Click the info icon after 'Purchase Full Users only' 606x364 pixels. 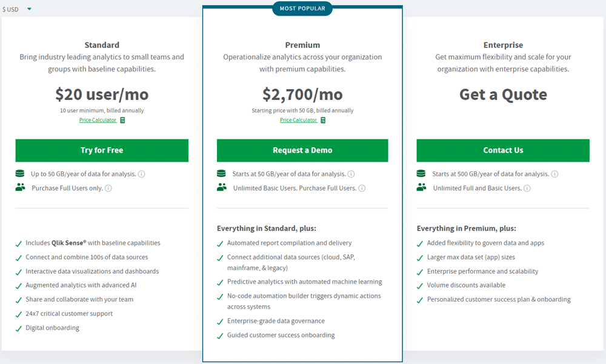click(x=107, y=188)
